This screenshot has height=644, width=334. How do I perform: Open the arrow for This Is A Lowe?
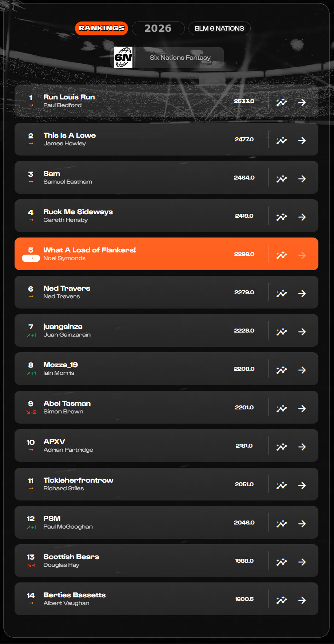pos(302,141)
